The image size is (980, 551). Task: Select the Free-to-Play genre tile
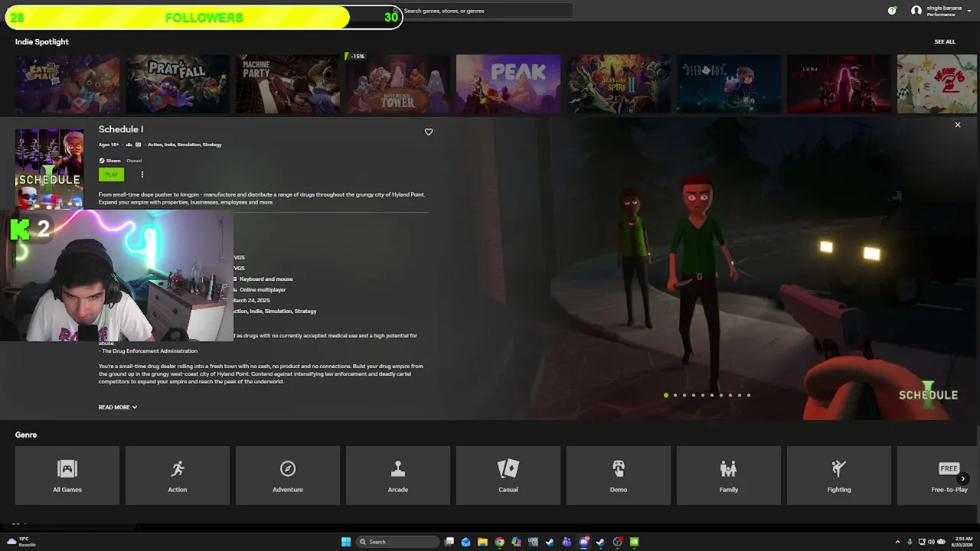click(x=939, y=475)
